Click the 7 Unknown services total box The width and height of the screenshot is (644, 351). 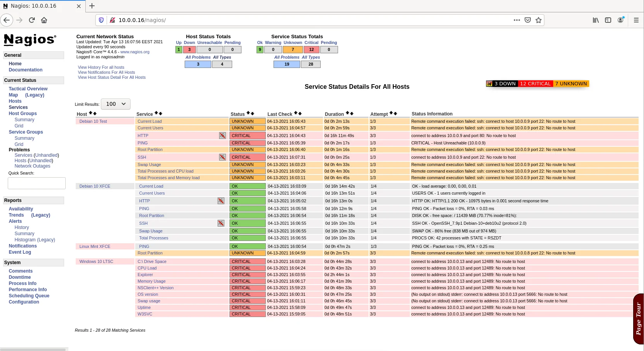coord(293,49)
